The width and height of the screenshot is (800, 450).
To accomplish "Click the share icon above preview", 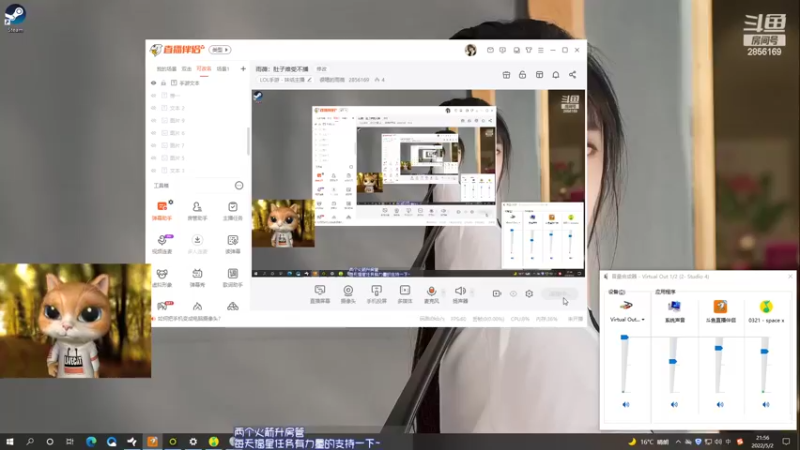I will 572,75.
